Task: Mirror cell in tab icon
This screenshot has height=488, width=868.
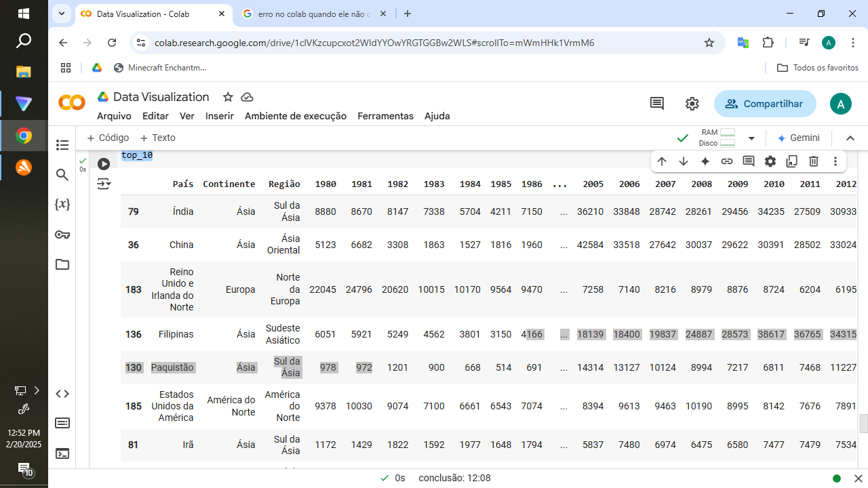Action: [792, 161]
